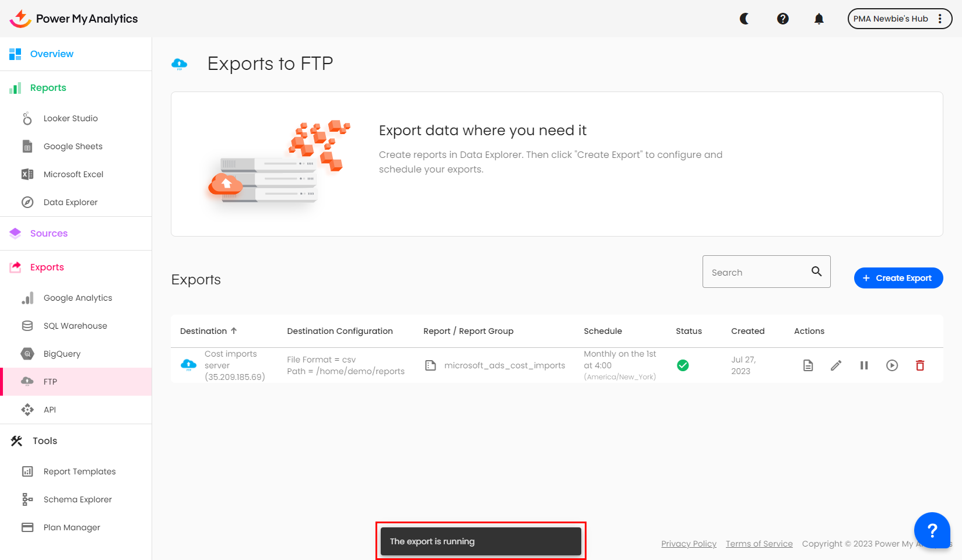Click the search magnifier icon
This screenshot has width=962, height=560.
click(x=816, y=272)
